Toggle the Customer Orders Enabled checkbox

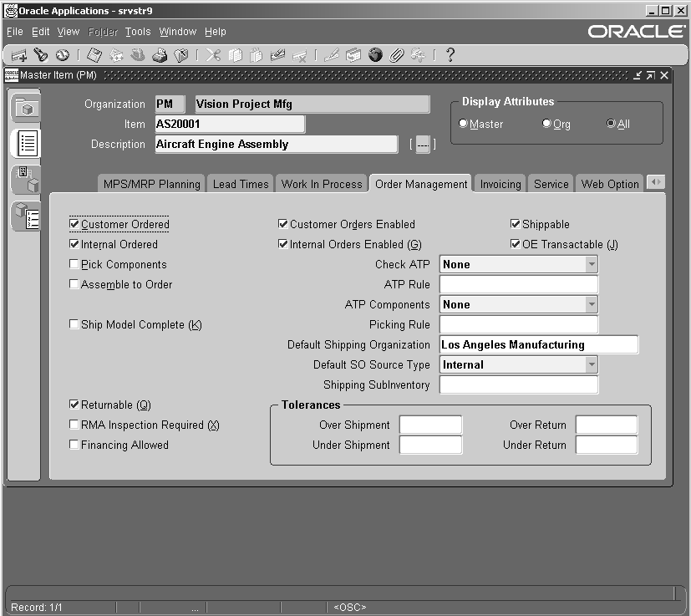tap(283, 223)
